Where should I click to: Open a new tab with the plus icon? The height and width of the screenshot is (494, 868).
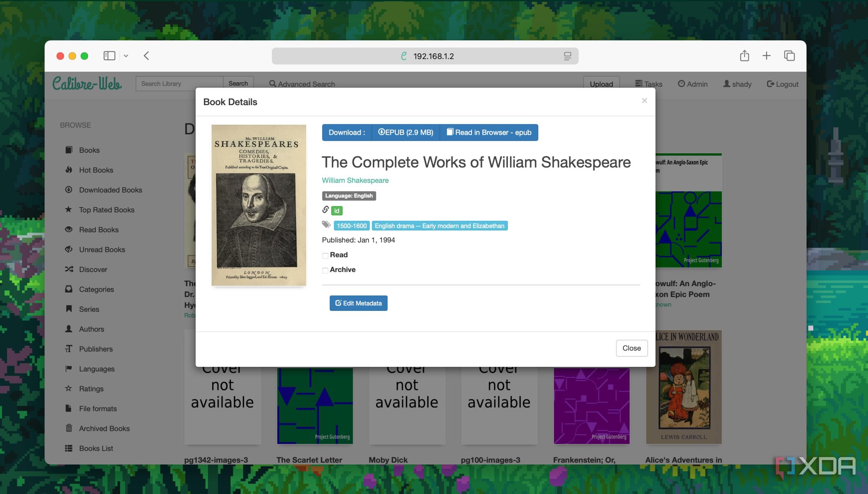(766, 56)
